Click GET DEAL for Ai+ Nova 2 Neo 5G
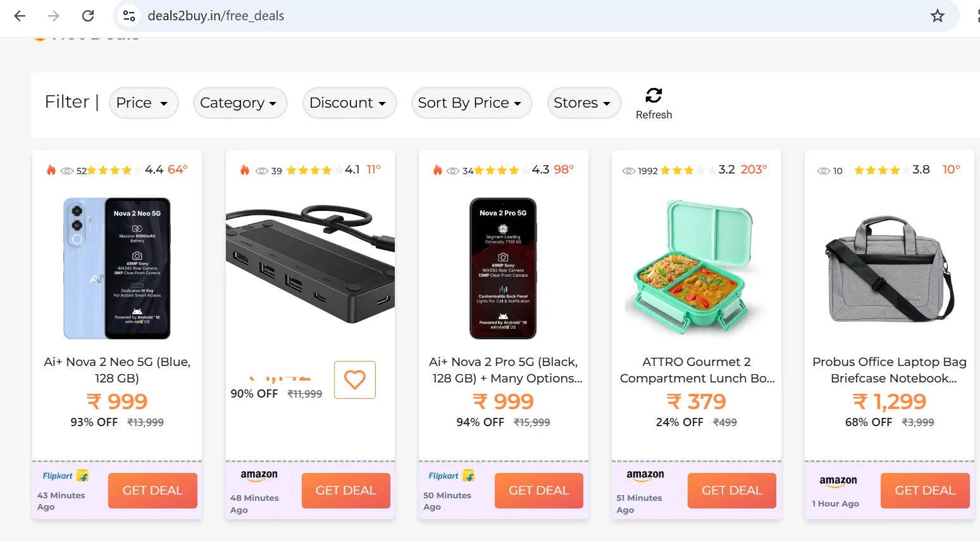Image resolution: width=980 pixels, height=542 pixels. pos(152,491)
